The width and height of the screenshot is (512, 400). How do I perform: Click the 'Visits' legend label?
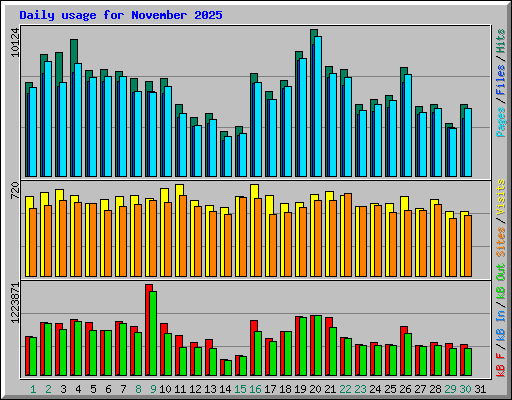point(501,197)
